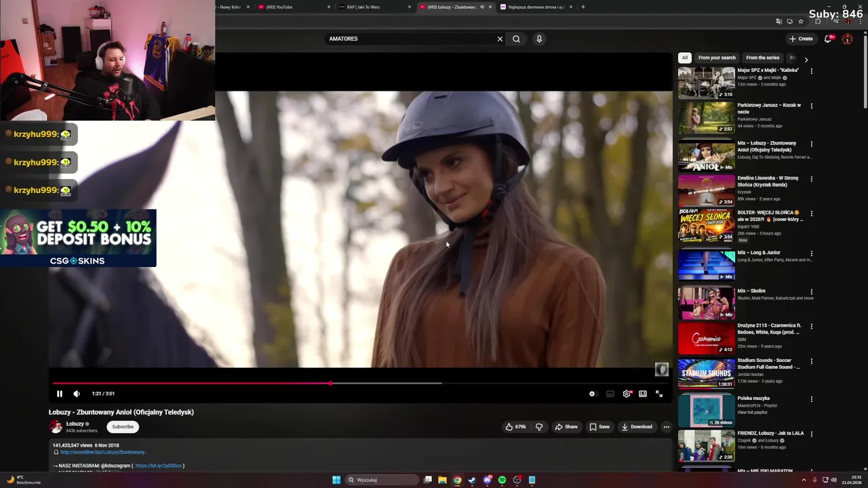
Task: Click the search magnifier button
Action: point(516,39)
